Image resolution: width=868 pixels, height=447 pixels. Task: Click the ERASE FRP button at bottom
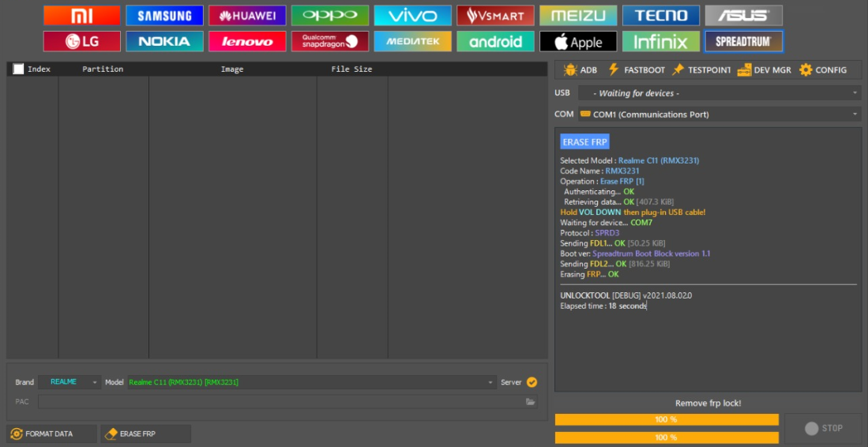pyautogui.click(x=145, y=434)
